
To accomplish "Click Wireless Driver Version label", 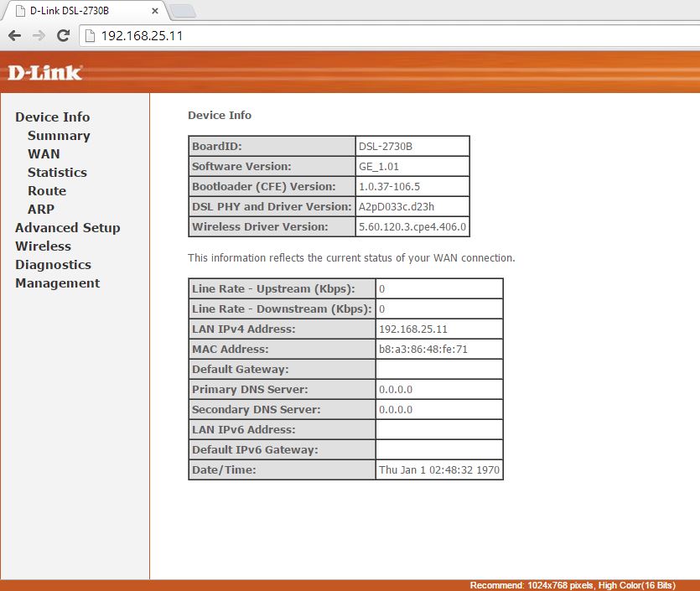I will (x=260, y=226).
